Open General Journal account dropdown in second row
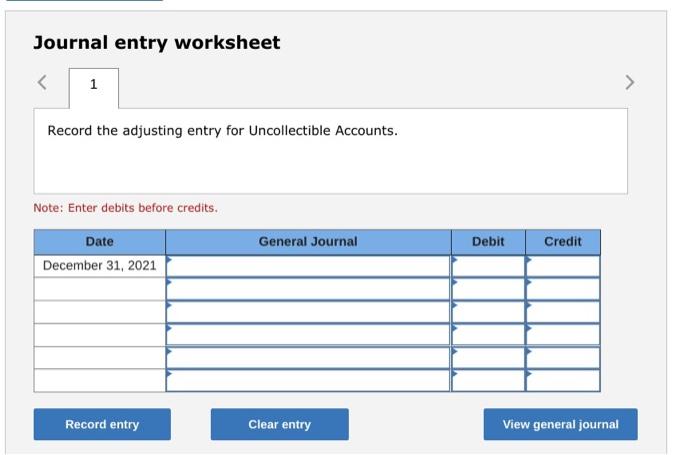Viewport: 700px width, 455px height. (308, 289)
